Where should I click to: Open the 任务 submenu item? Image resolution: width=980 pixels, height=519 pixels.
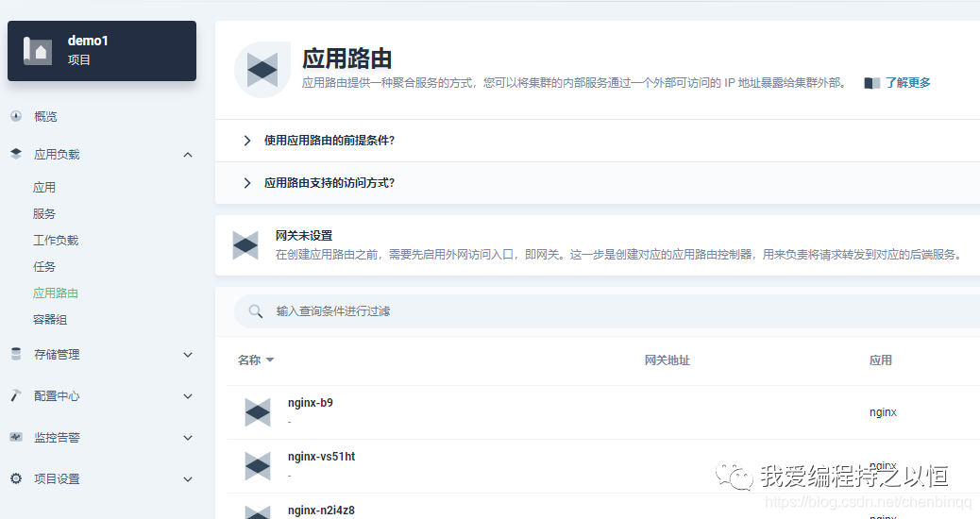(44, 267)
